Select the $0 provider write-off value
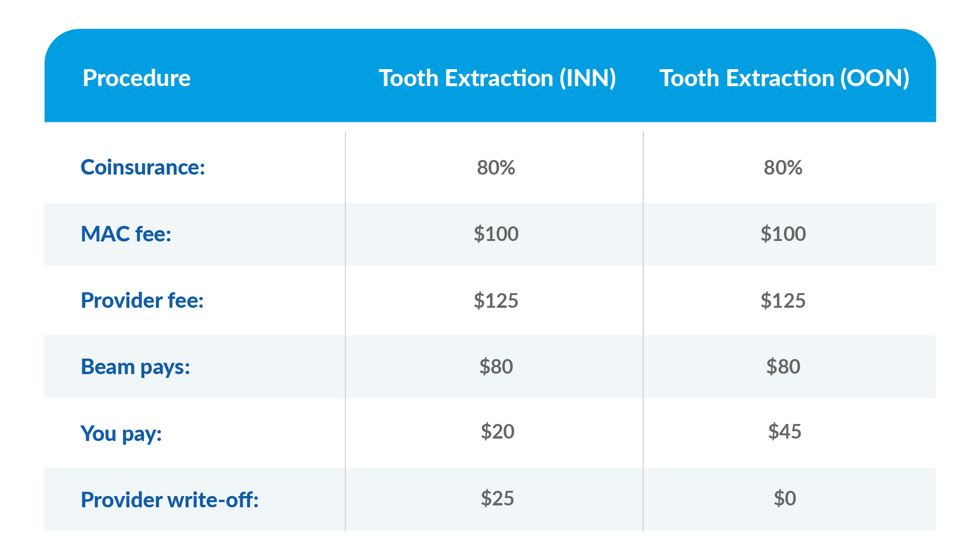The image size is (980, 560). [x=784, y=498]
